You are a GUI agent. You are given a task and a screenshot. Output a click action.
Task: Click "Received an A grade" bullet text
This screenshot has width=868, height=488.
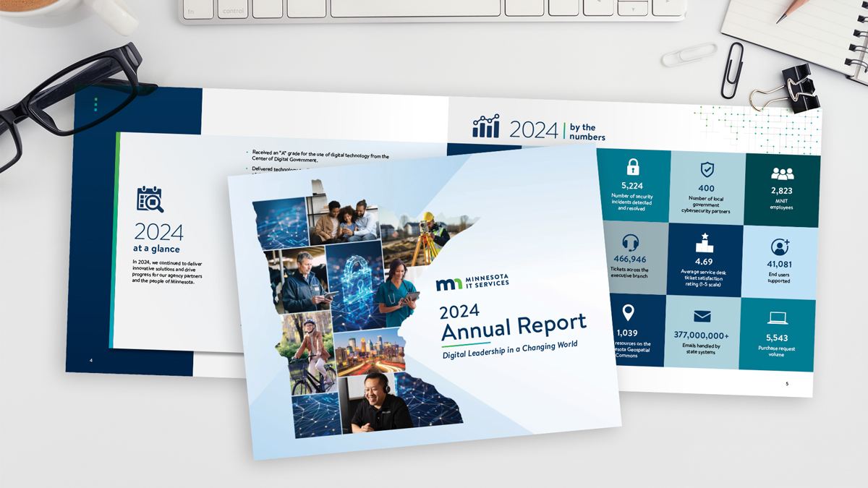pyautogui.click(x=319, y=156)
